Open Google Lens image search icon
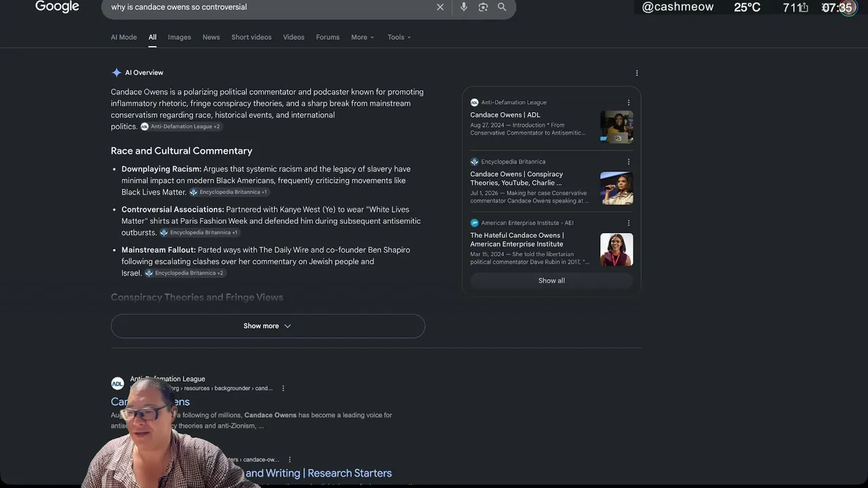Screen dimensions: 868x488 [483, 7]
